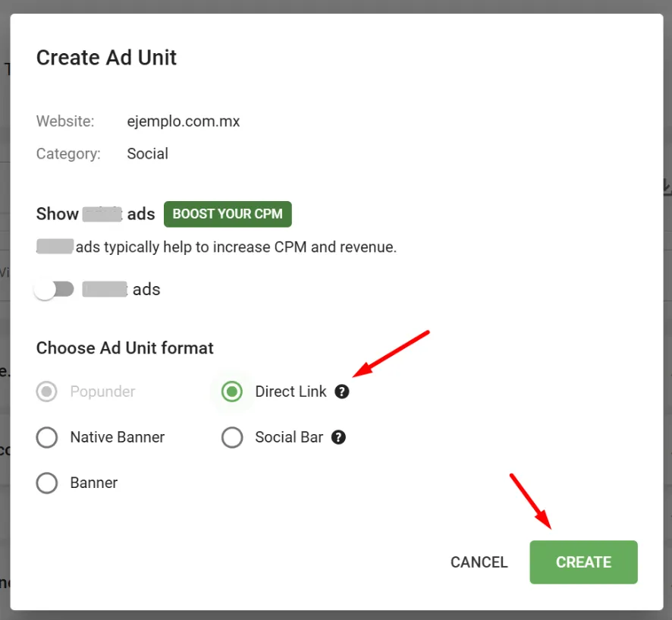
Task: Click the Native Banner label text
Action: [x=117, y=437]
